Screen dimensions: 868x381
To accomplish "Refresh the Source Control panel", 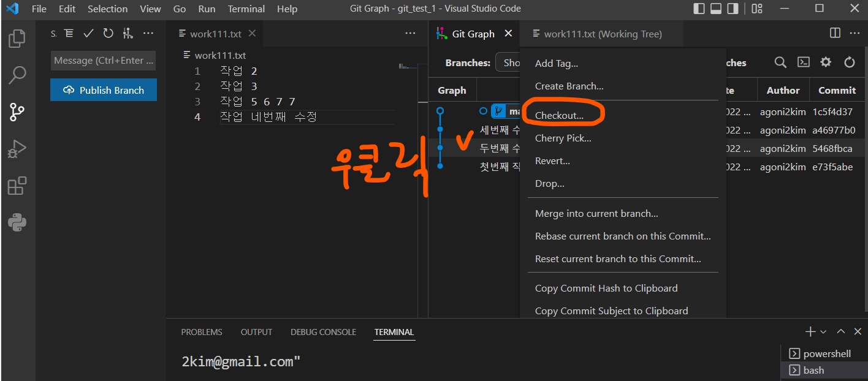I will (108, 34).
